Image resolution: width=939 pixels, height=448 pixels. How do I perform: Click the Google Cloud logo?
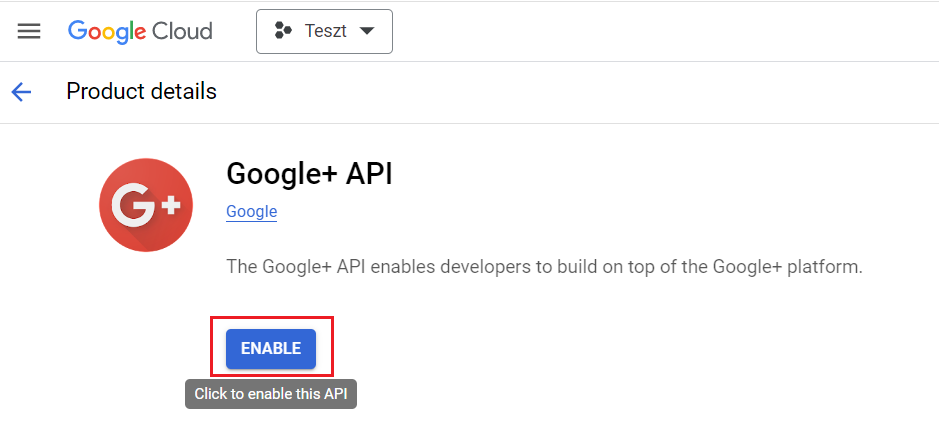coord(140,31)
